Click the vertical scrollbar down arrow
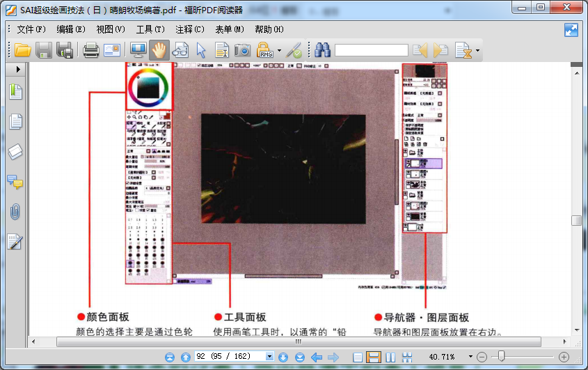588x370 pixels. 577,330
